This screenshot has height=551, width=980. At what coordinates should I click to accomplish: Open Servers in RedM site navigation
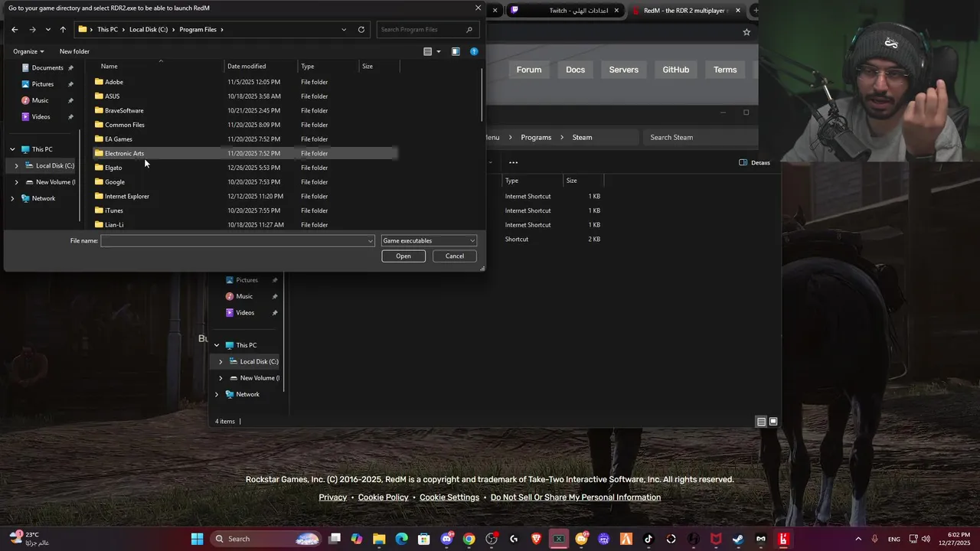624,70
